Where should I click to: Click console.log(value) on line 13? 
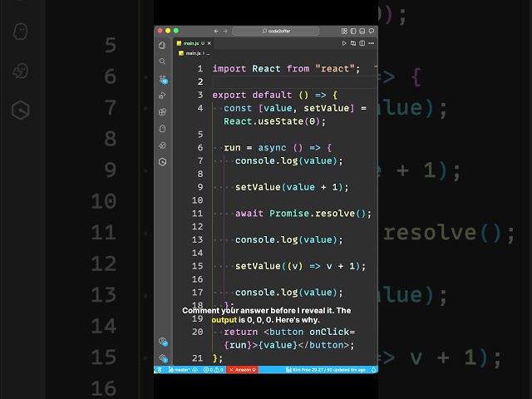pyautogui.click(x=289, y=240)
